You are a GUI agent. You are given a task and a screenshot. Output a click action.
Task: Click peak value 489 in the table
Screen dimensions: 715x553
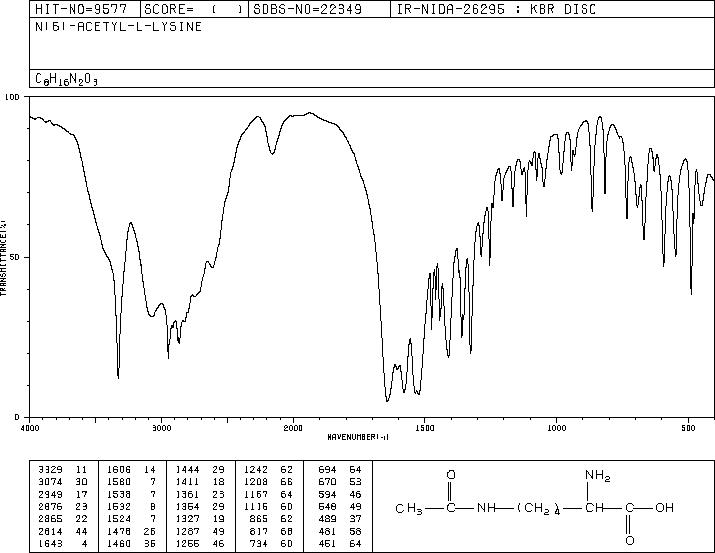pyautogui.click(x=327, y=519)
